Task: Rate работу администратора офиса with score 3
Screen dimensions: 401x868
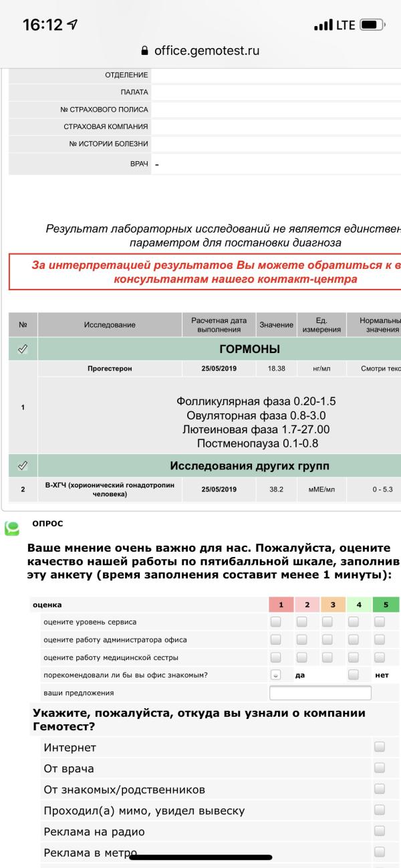Action: coord(327,639)
